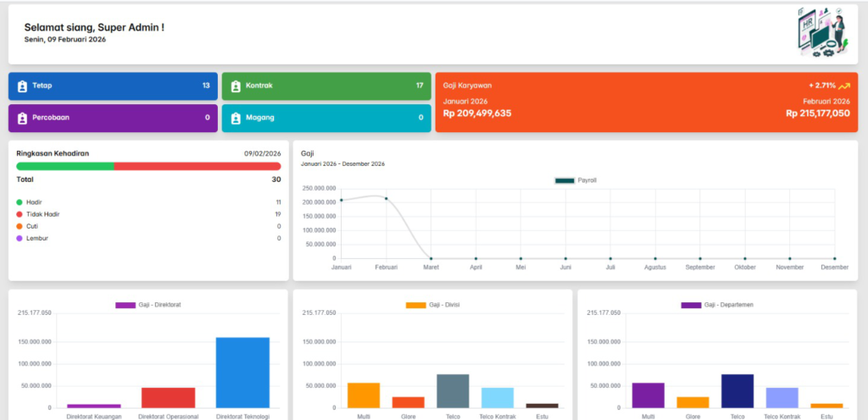Click the Direktorat Teknologi blue bar

point(242,373)
